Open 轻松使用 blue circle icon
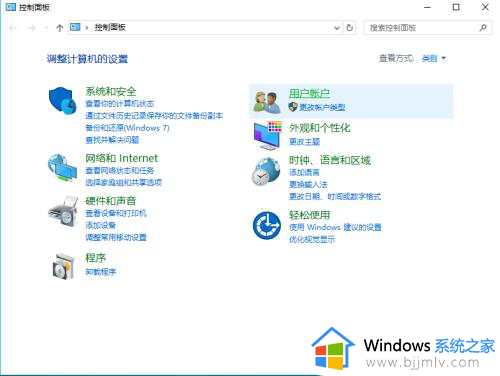This screenshot has height=376, width=500. (267, 225)
